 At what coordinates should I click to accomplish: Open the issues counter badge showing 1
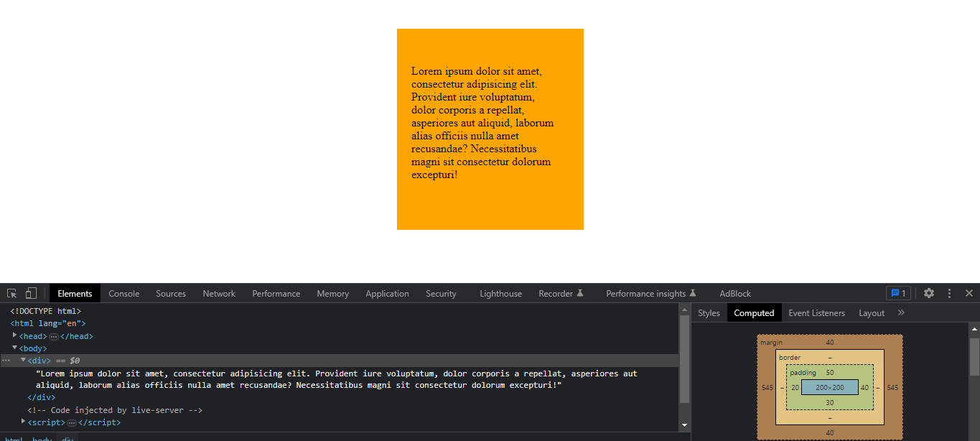pos(898,293)
